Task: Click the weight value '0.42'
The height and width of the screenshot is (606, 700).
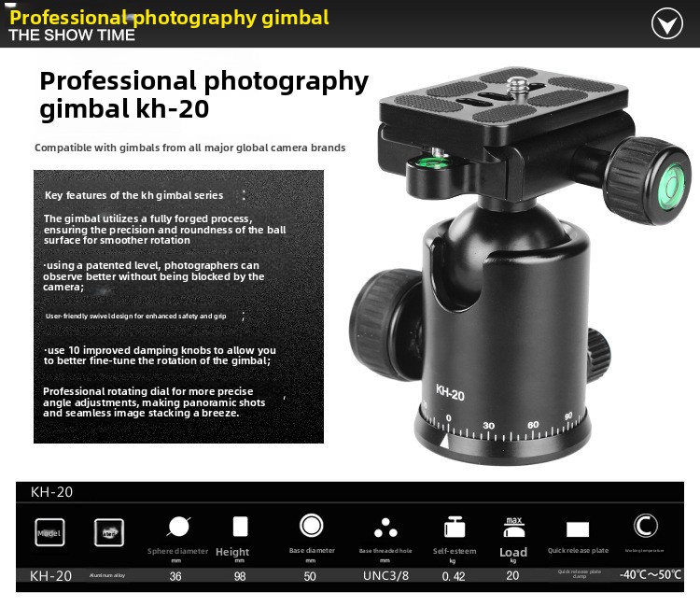Action: pyautogui.click(x=454, y=576)
